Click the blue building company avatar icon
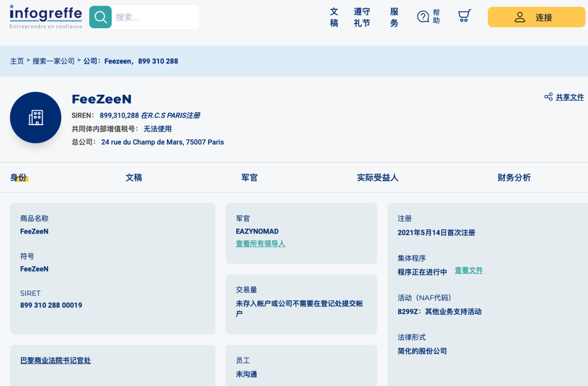This screenshot has height=386, width=588. pyautogui.click(x=35, y=117)
